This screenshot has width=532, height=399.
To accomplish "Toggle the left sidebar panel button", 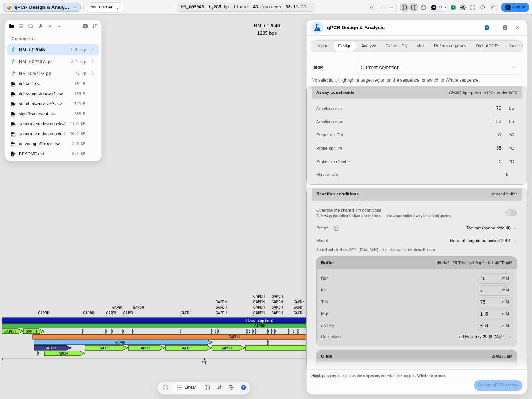I will pyautogui.click(x=404, y=7).
